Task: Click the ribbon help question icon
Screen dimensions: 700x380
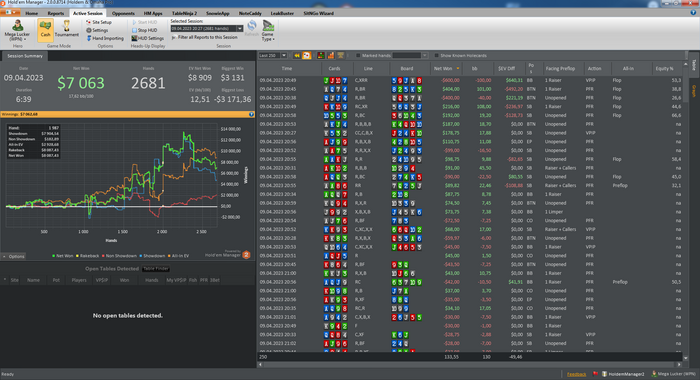Action: [693, 13]
